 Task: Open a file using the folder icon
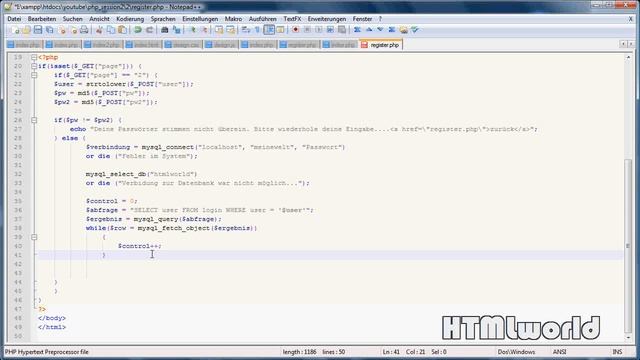point(27,30)
